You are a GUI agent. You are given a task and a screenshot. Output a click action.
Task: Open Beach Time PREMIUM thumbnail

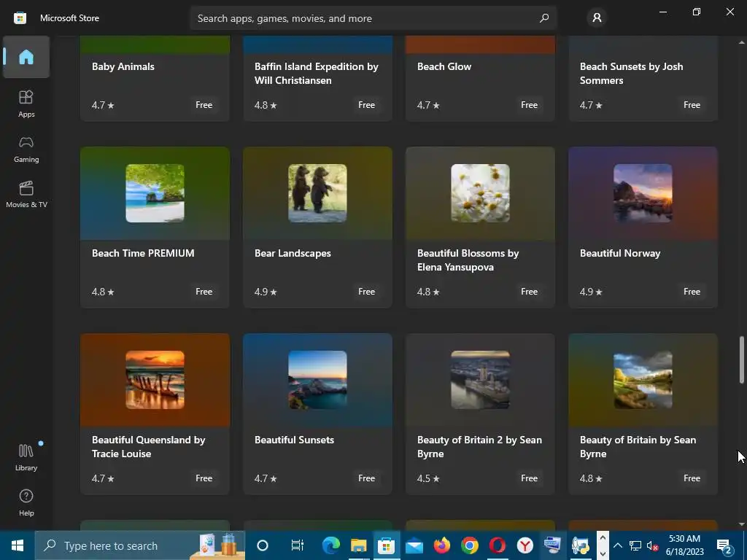click(155, 193)
